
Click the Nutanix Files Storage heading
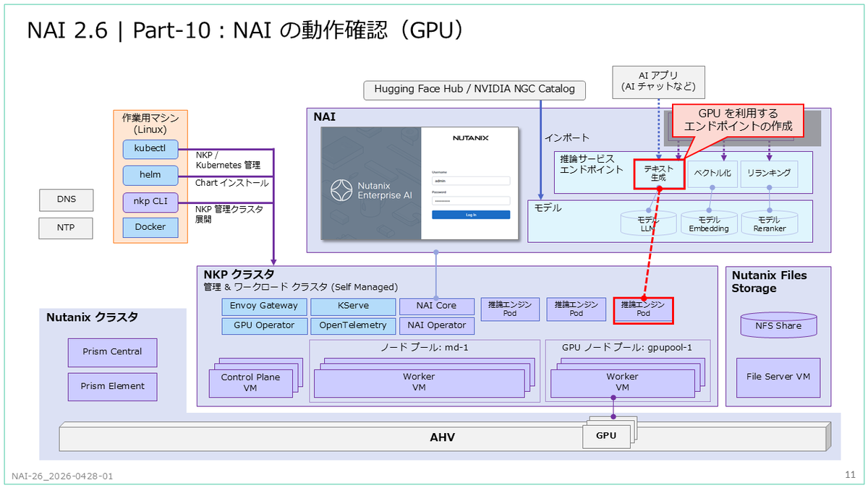click(x=770, y=282)
